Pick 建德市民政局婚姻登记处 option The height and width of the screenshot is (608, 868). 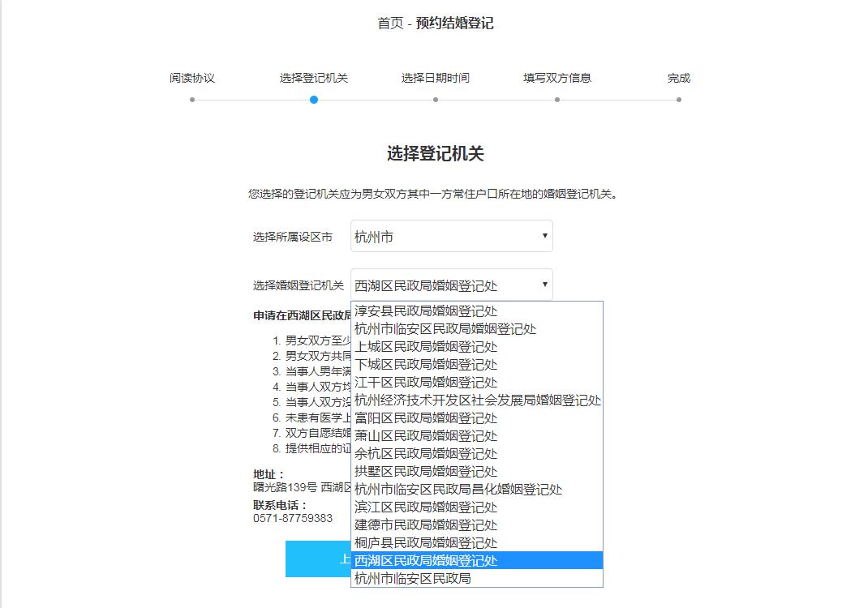(x=477, y=525)
